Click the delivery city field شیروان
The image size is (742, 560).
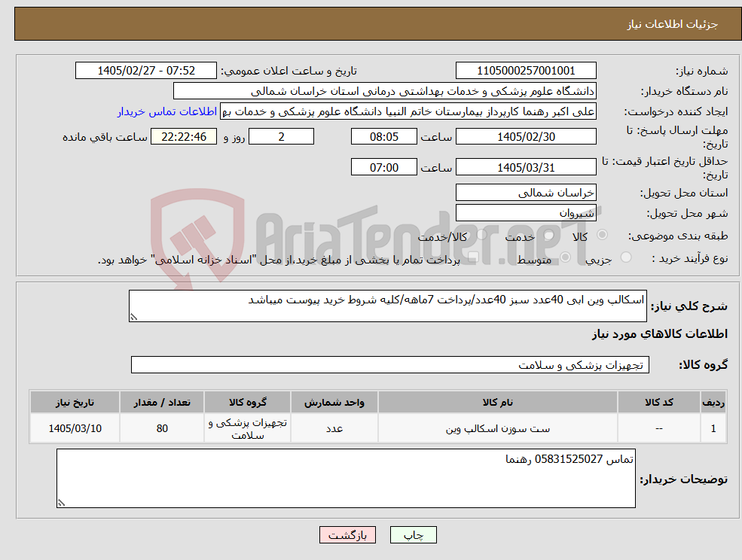point(526,213)
